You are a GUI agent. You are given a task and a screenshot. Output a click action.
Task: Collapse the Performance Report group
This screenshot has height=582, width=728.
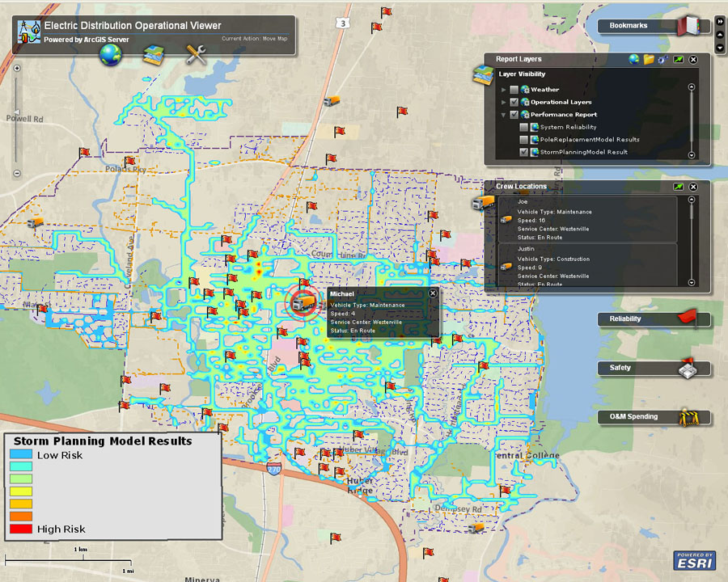tap(504, 115)
